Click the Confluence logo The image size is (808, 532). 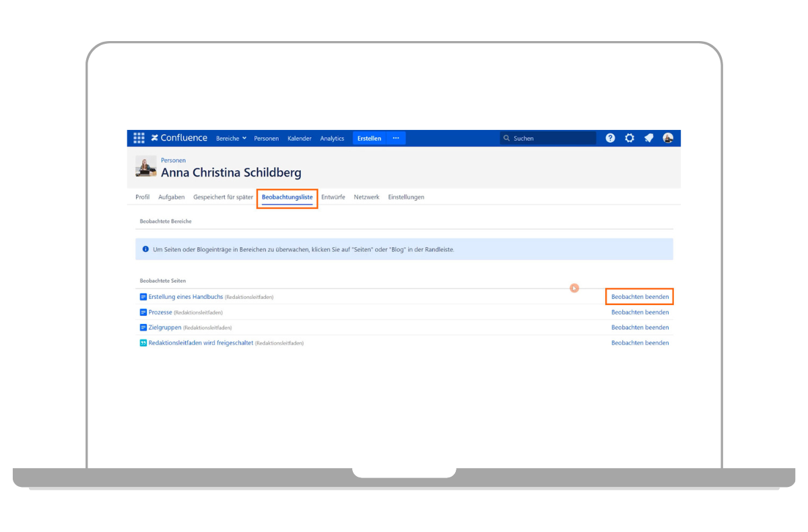(x=179, y=138)
